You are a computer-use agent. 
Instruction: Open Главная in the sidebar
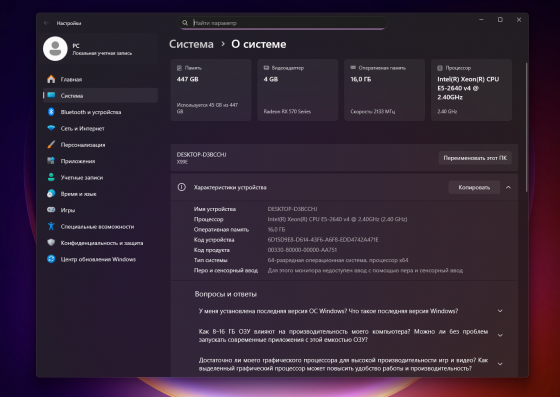coord(100,79)
